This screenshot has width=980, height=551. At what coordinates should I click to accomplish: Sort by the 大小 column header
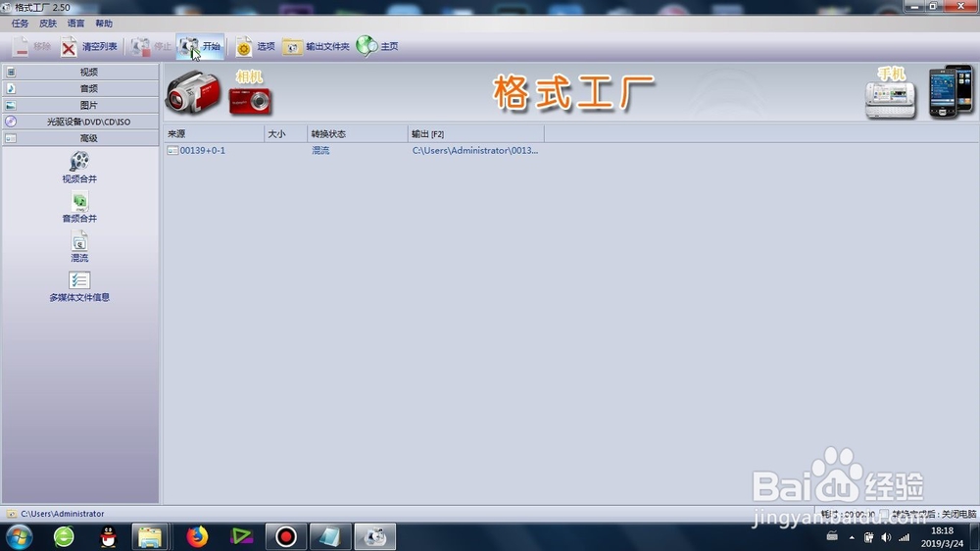[285, 134]
